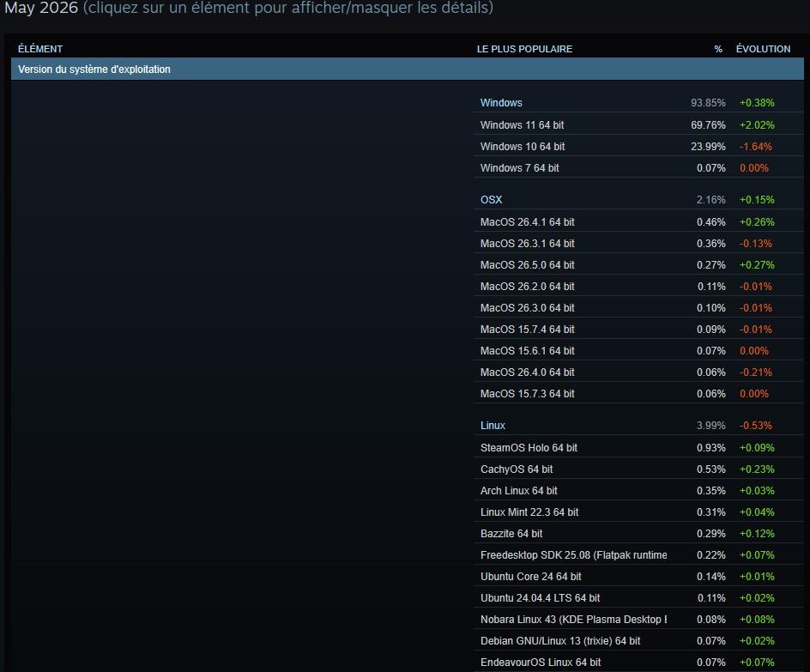Select the MacOS 26.3.1 64 bit row

point(638,243)
